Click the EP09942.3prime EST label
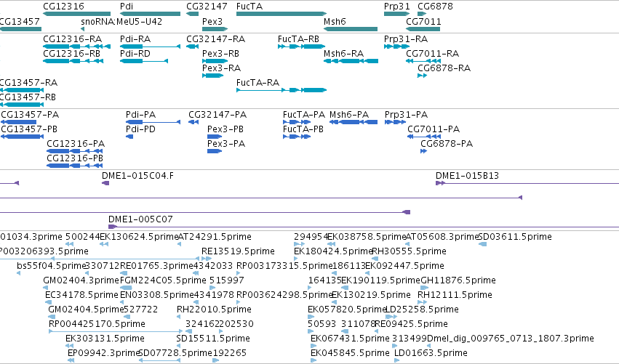The height and width of the screenshot is (364, 619). click(x=103, y=352)
